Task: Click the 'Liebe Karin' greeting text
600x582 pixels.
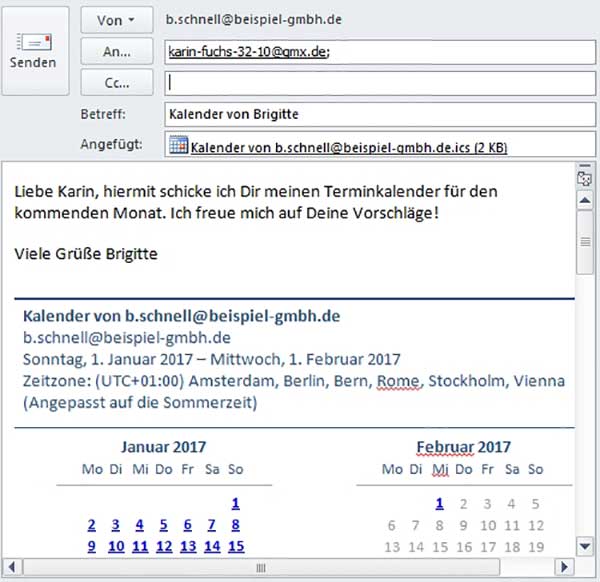Action: (x=57, y=191)
